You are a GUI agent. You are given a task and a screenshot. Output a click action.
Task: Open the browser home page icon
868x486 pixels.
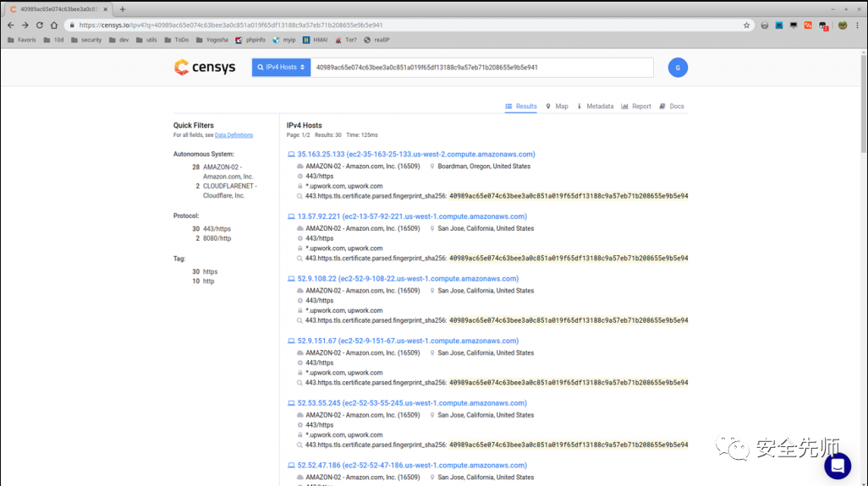click(x=53, y=25)
